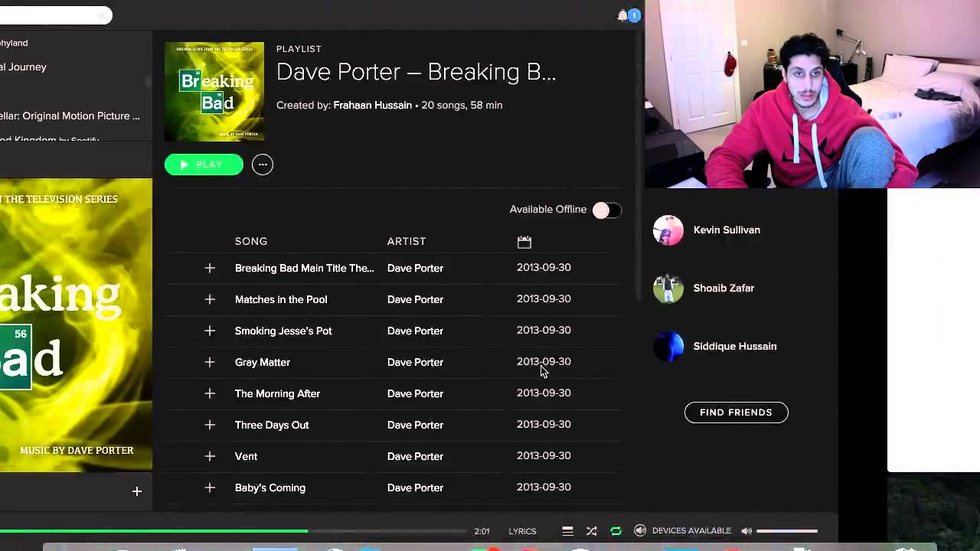Toggle the Available Offline switch
The width and height of the screenshot is (980, 551).
(607, 210)
